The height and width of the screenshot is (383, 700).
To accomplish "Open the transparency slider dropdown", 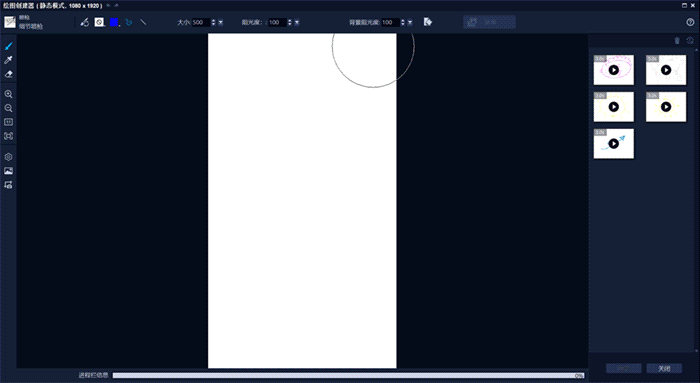I will tap(297, 22).
